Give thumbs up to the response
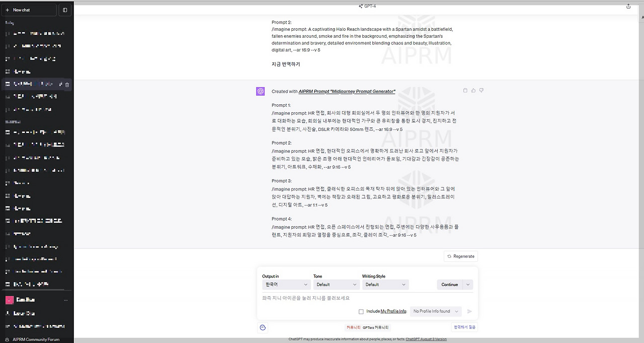 point(473,90)
